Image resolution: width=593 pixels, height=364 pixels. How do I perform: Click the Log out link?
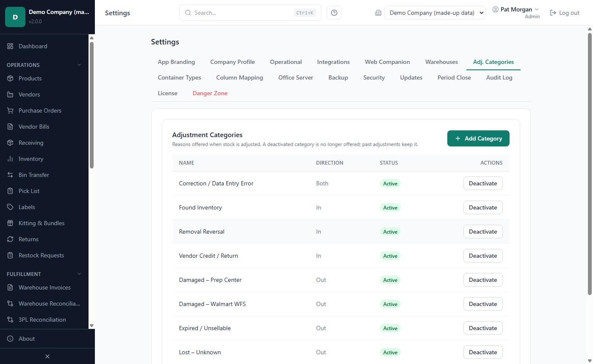click(565, 13)
